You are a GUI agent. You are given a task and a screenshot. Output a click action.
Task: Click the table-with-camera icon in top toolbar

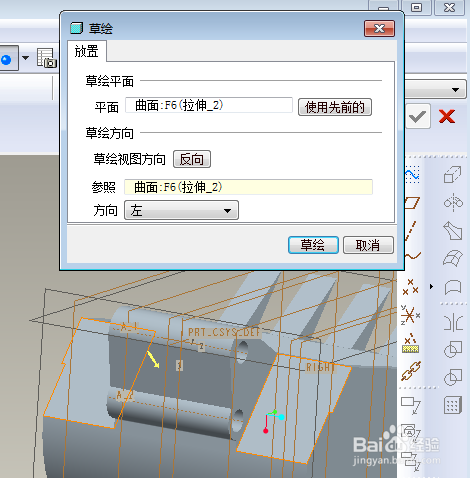click(47, 58)
